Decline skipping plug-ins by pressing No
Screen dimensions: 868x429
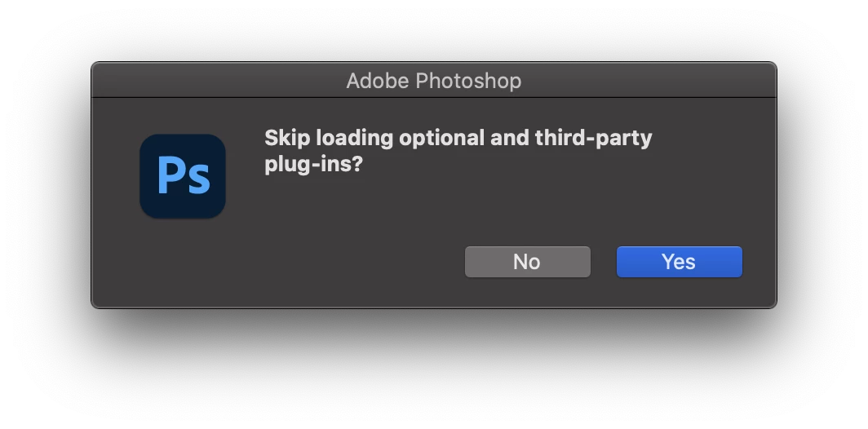[527, 262]
